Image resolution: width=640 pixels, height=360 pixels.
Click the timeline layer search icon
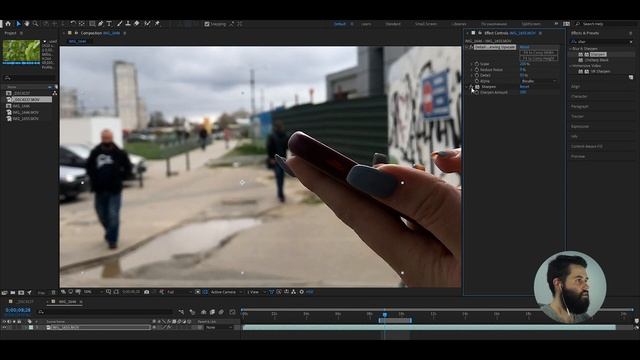(x=41, y=312)
